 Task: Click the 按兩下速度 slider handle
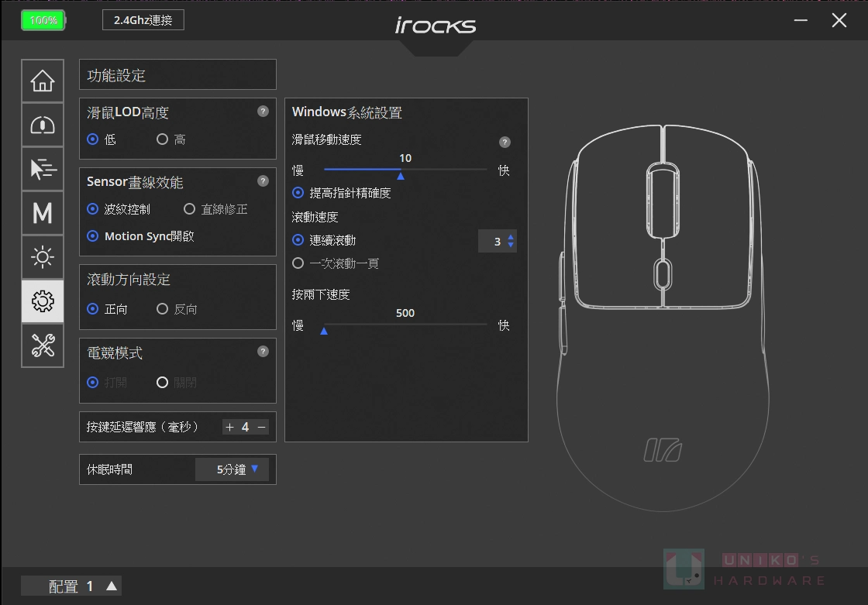point(324,331)
